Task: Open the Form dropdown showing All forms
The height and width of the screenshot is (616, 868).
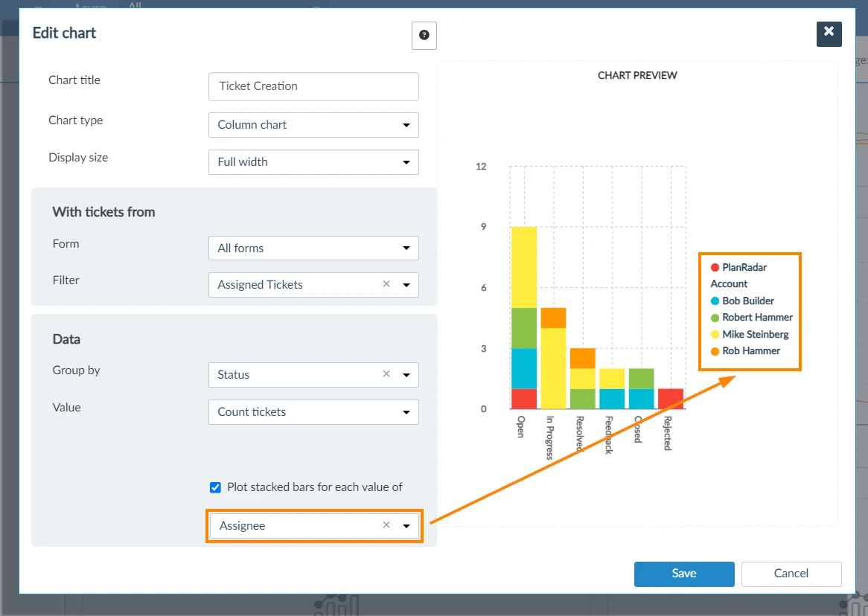Action: (313, 248)
